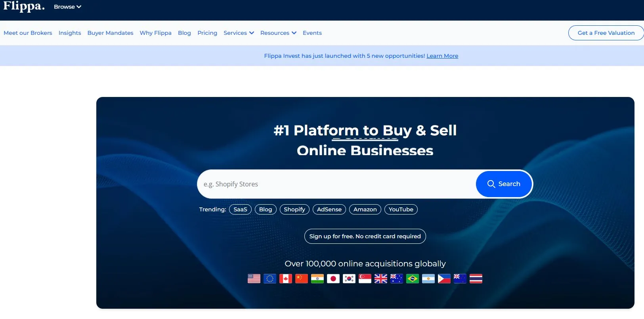
Task: Select the Thailand flag icon
Action: click(476, 279)
